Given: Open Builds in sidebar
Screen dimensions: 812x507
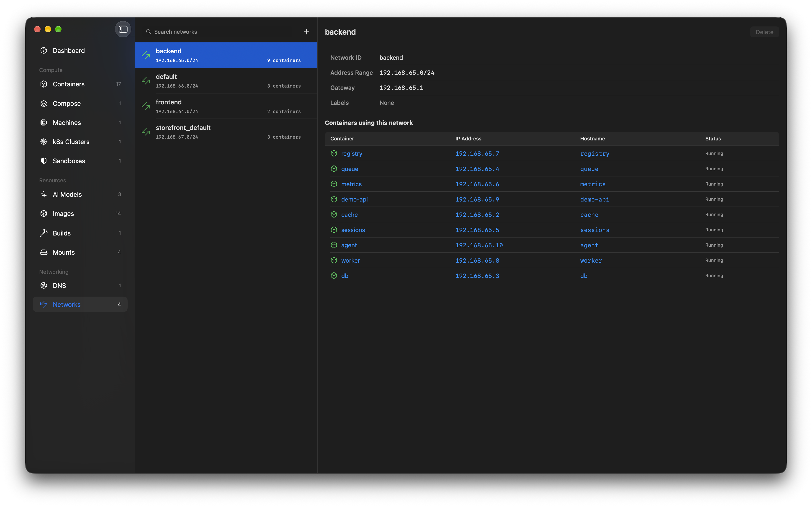Looking at the screenshot, I should [80, 233].
